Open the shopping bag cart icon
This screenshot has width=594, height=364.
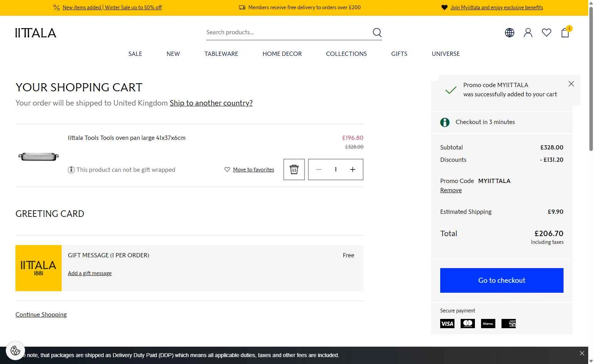coord(565,32)
